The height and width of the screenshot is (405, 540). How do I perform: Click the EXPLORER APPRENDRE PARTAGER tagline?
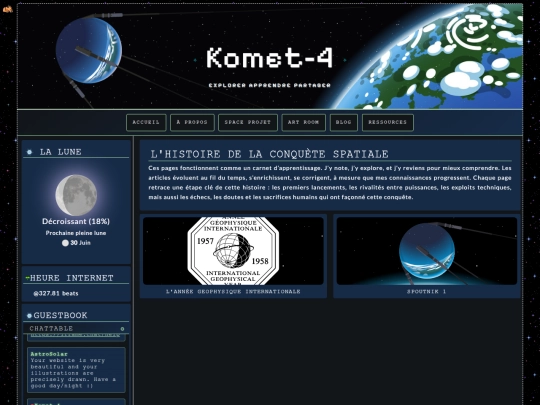270,85
